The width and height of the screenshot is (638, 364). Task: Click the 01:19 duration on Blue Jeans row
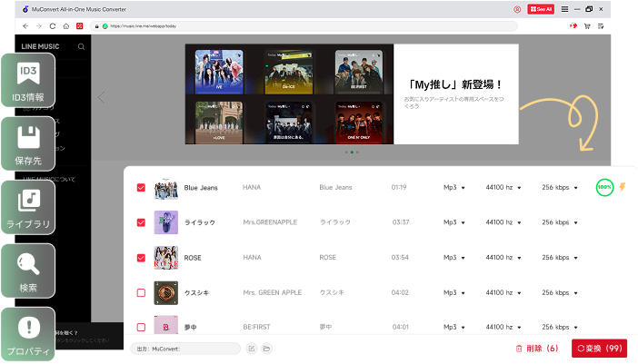tap(399, 187)
